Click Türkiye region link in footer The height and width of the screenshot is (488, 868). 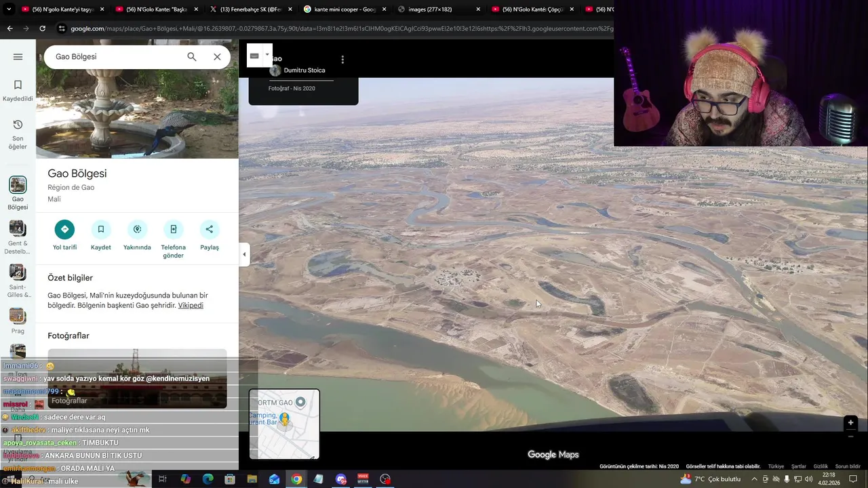click(776, 467)
